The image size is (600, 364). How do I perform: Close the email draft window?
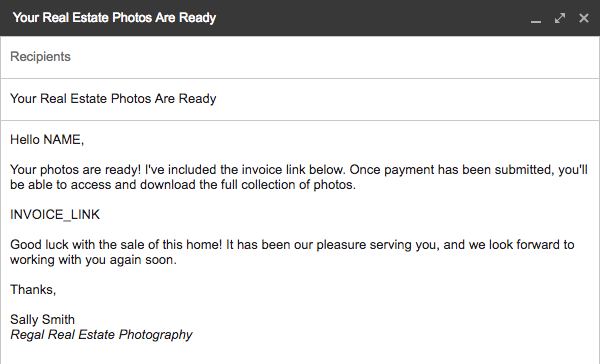coord(584,18)
